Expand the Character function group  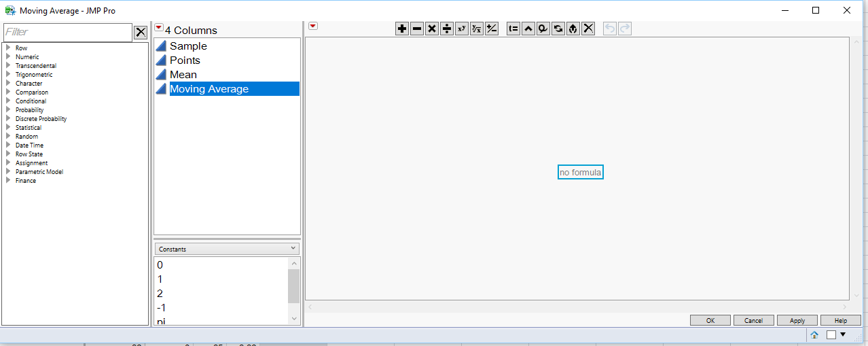7,83
